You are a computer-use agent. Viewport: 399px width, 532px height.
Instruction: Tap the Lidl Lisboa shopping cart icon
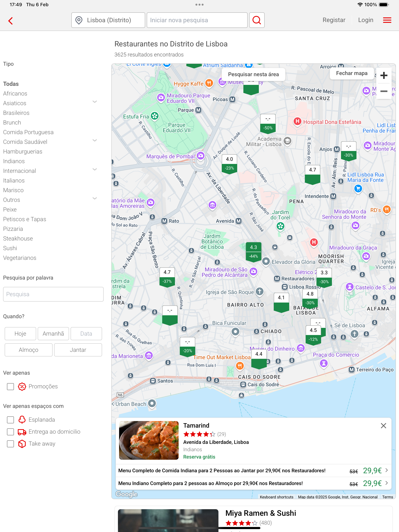[358, 188]
